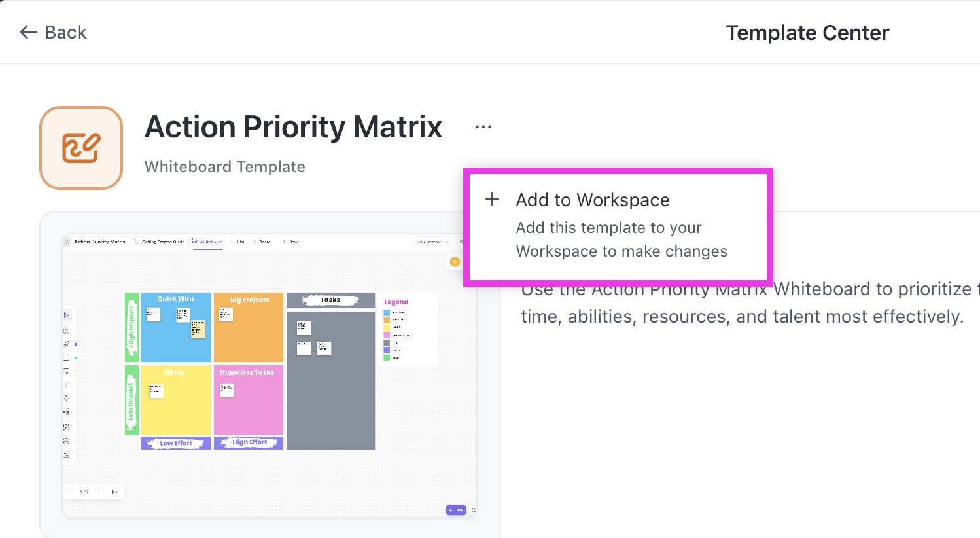Select the pen drawing tool in preview
Screen dimensions: 980x538
tap(66, 344)
